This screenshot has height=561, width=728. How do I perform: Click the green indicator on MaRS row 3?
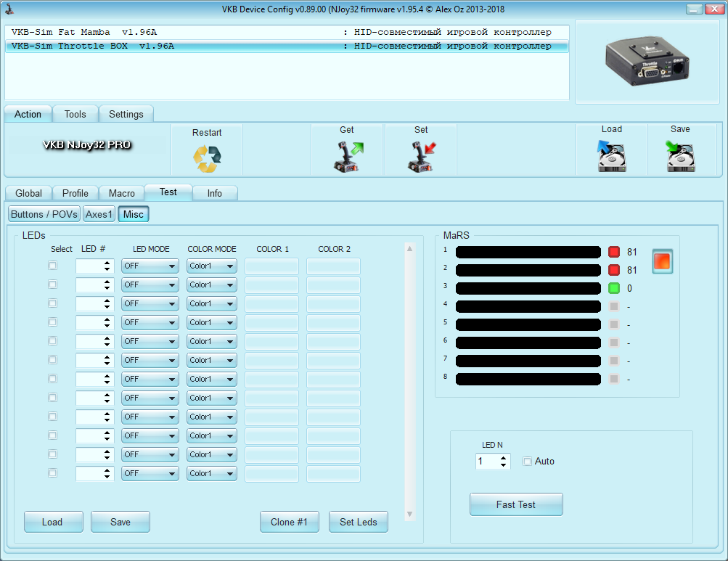[614, 288]
